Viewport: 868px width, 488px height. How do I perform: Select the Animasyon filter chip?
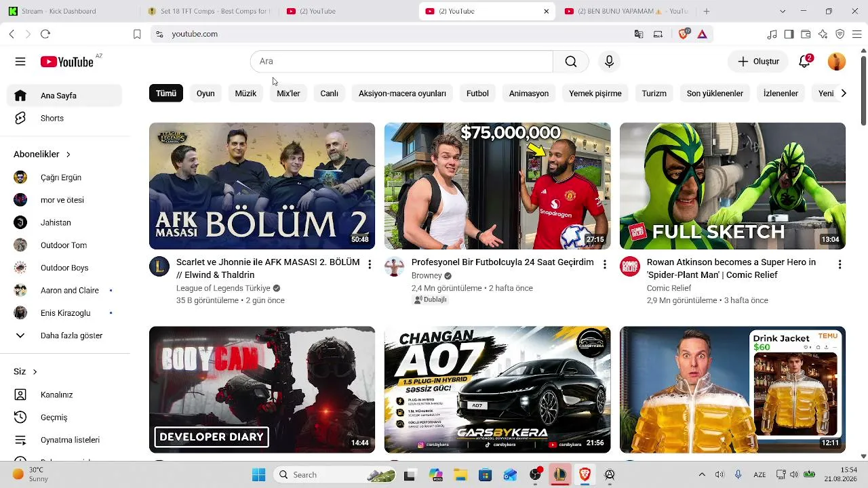[x=529, y=94]
